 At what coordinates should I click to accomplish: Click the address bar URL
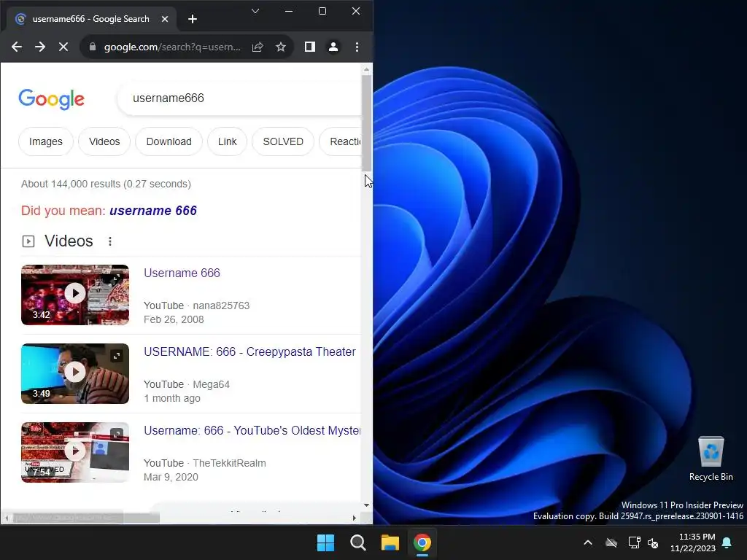tap(172, 47)
